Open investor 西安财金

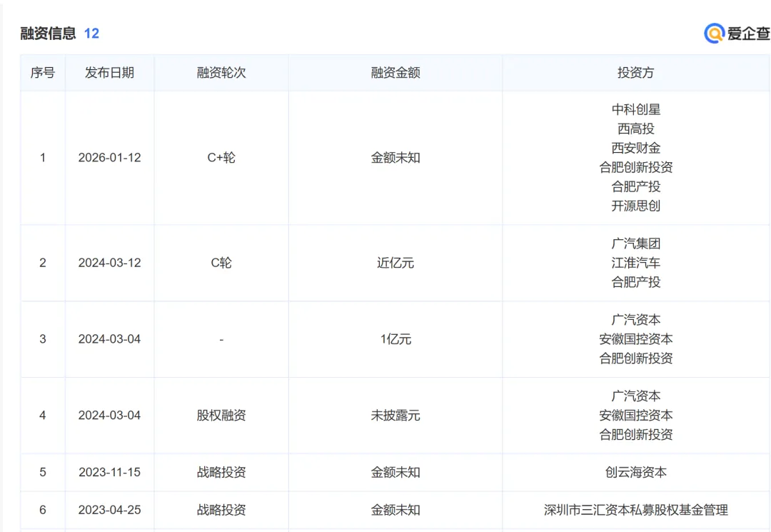[x=636, y=148]
